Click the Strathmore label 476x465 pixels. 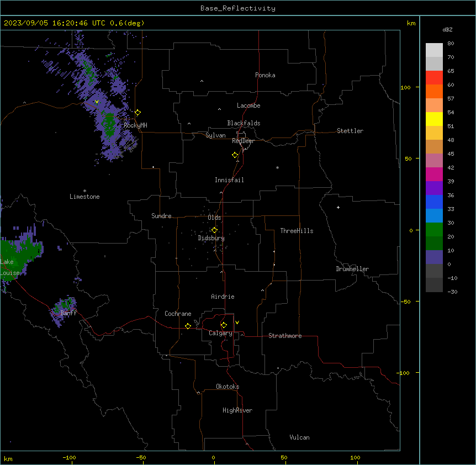[x=285, y=336]
